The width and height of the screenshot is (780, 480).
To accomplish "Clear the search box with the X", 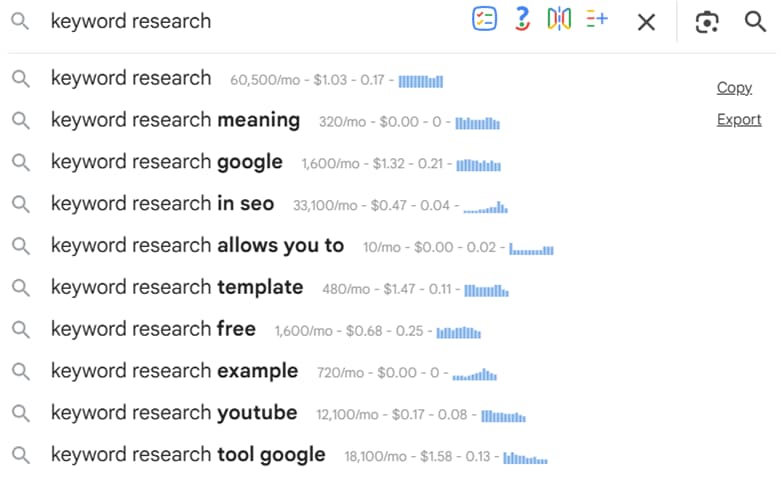I will point(646,22).
